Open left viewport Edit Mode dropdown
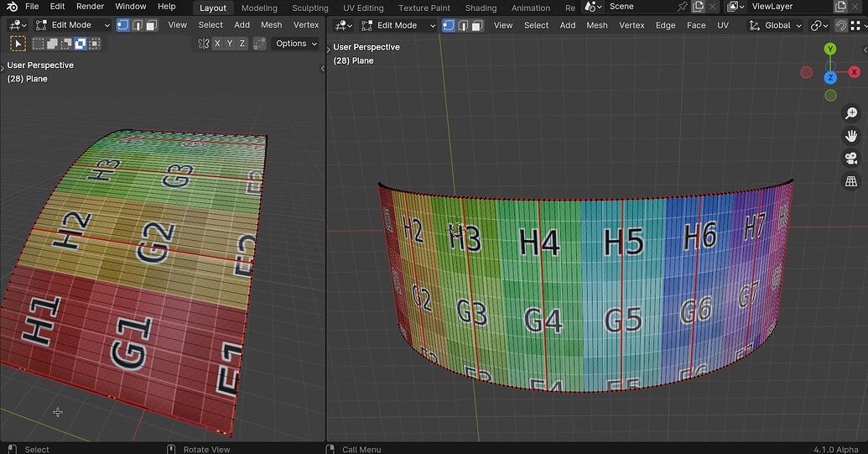868x454 pixels. pyautogui.click(x=72, y=25)
